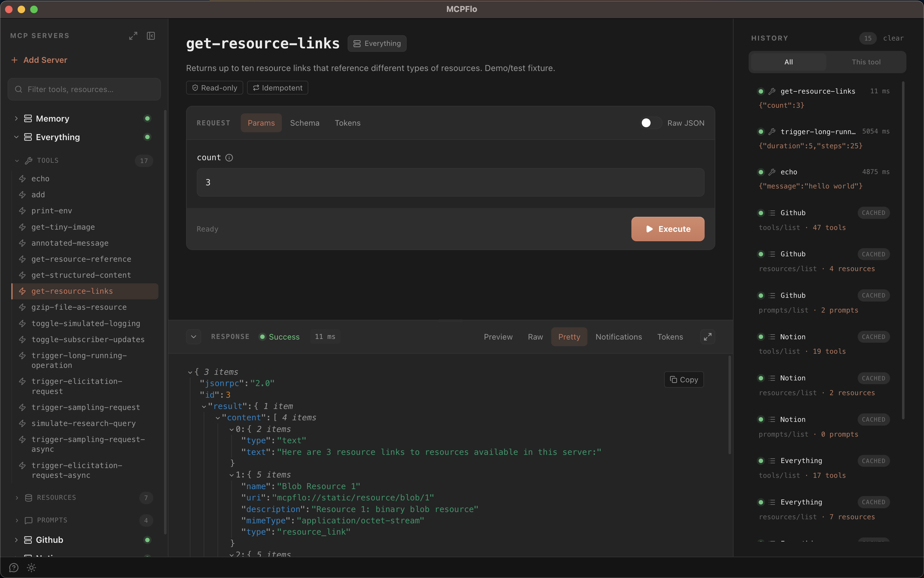924x578 pixels.
Task: Select the gzip-file-as-resource tool
Action: (x=85, y=307)
